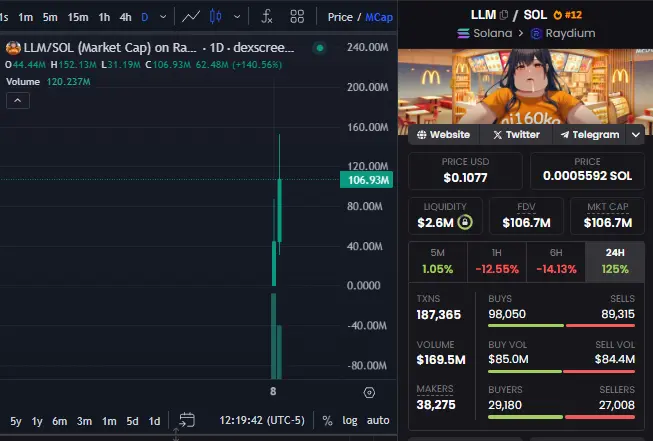This screenshot has width=653, height=441.
Task: Set bottom chart range to 1m
Action: 109,421
